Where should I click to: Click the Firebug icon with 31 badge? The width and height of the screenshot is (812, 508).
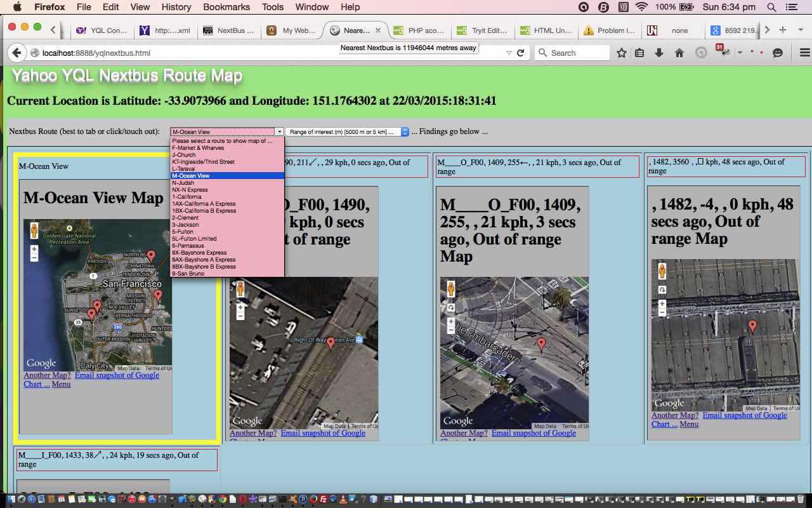tap(723, 51)
